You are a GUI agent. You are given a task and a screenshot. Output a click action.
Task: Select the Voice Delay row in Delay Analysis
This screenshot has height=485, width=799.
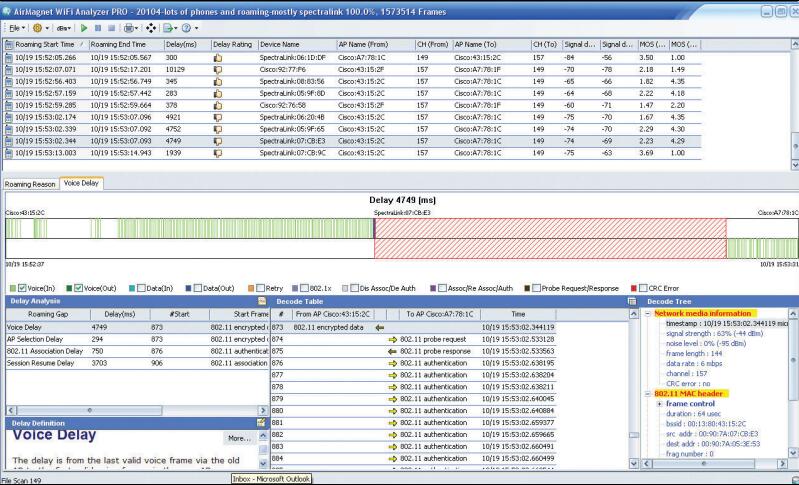(x=137, y=328)
